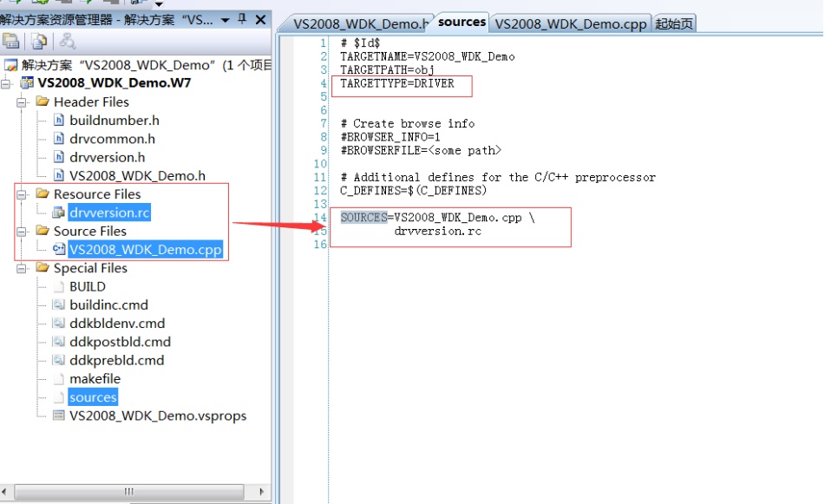The width and height of the screenshot is (825, 504).
Task: Click the sources file icon in tree
Action: 59,397
